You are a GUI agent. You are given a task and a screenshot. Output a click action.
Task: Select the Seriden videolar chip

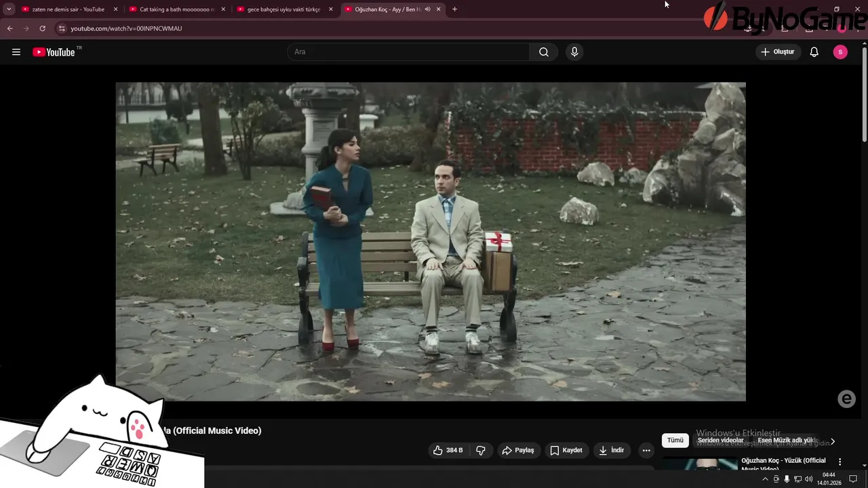tap(721, 441)
